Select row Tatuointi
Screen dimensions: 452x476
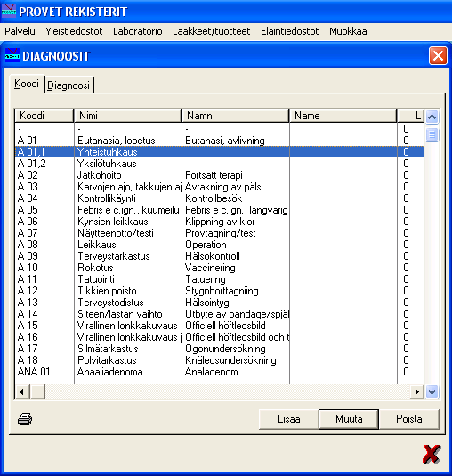coord(220,279)
